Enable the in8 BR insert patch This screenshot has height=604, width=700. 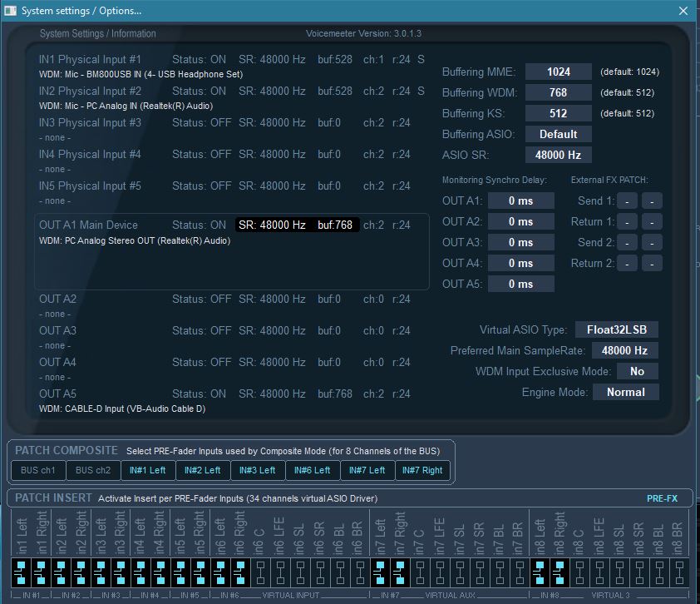pos(679,572)
